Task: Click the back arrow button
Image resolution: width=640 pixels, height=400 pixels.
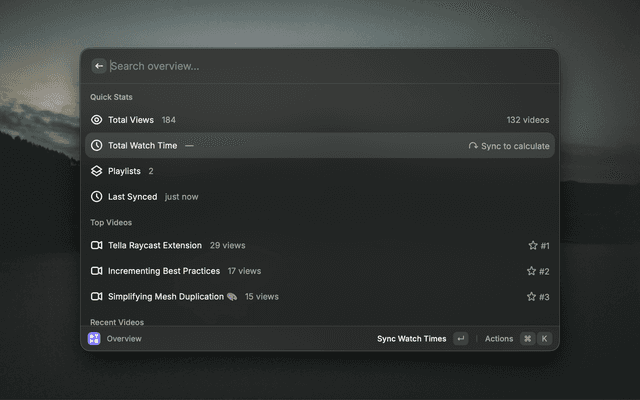Action: (x=99, y=66)
